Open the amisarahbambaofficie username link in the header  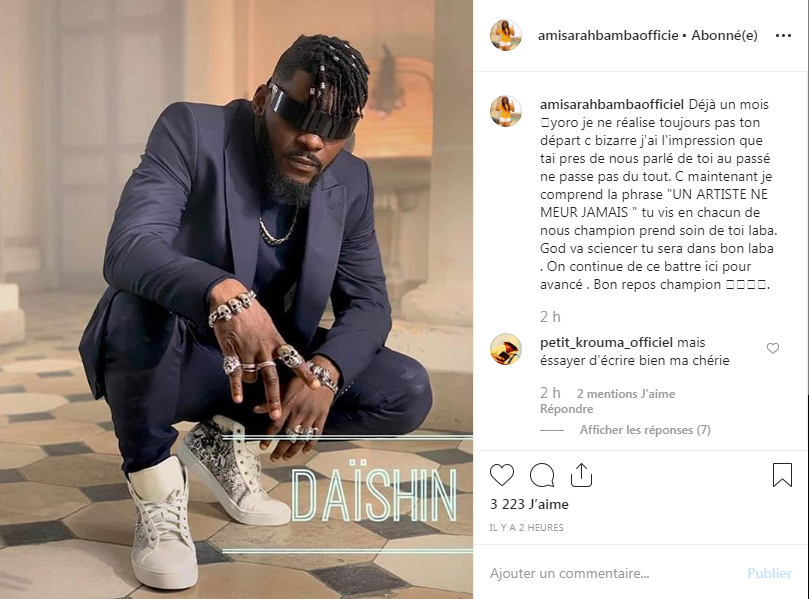tap(608, 36)
